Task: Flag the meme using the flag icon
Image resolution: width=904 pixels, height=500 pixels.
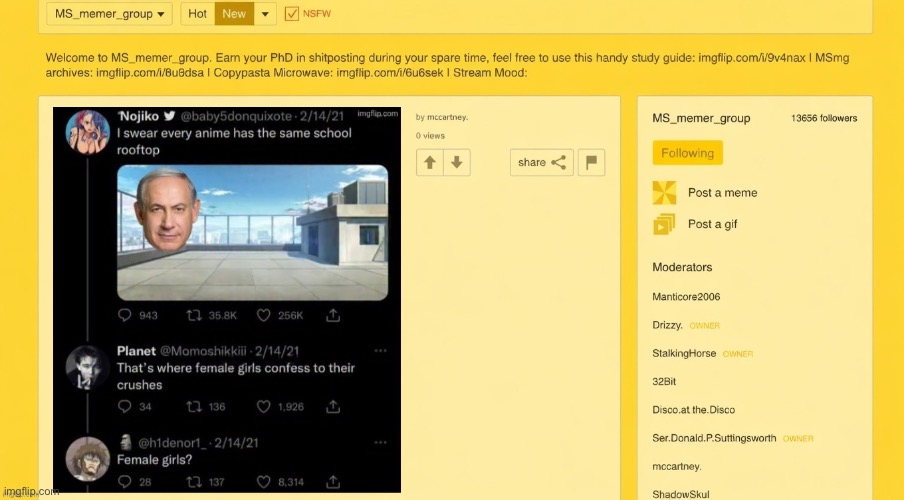Action: click(x=591, y=162)
